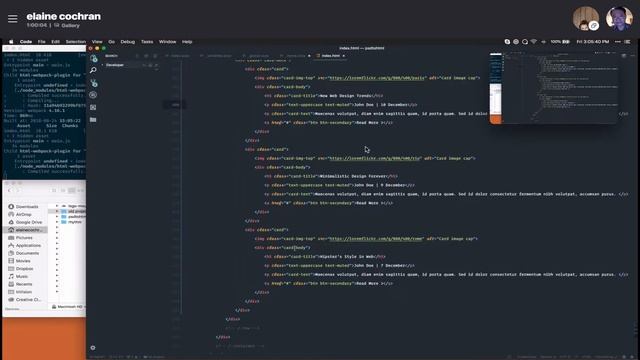The image size is (640, 360).
Task: Open the Selection menu
Action: (76, 42)
